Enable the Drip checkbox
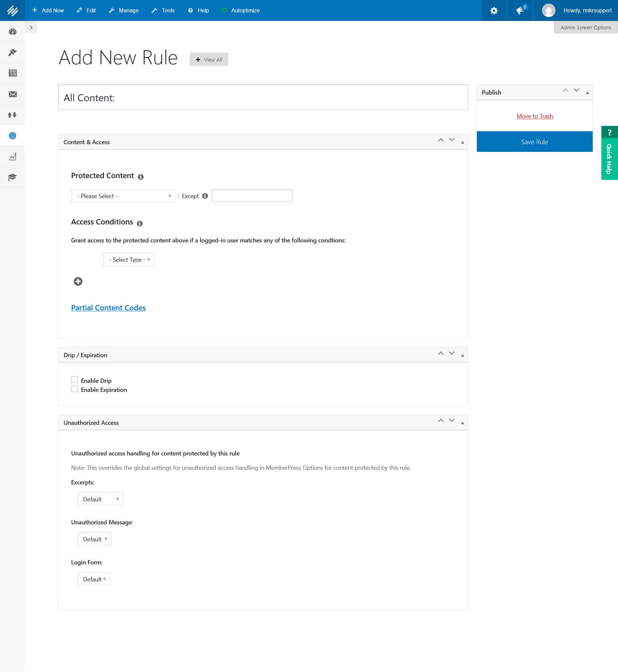 (x=75, y=380)
